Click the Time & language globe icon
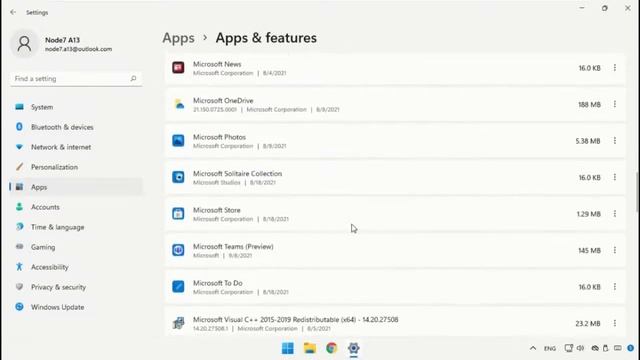Screen dimensions: 640x360 pyautogui.click(x=19, y=227)
